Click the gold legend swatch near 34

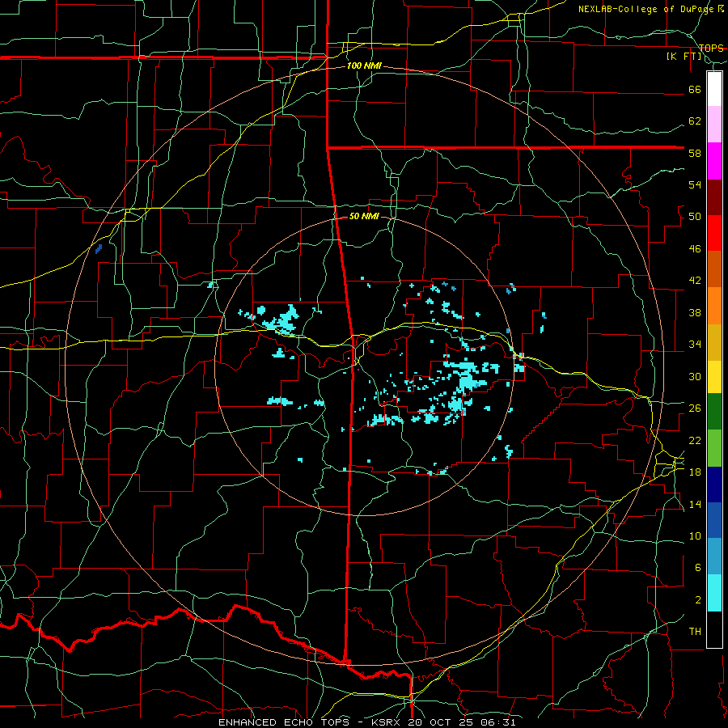point(714,342)
